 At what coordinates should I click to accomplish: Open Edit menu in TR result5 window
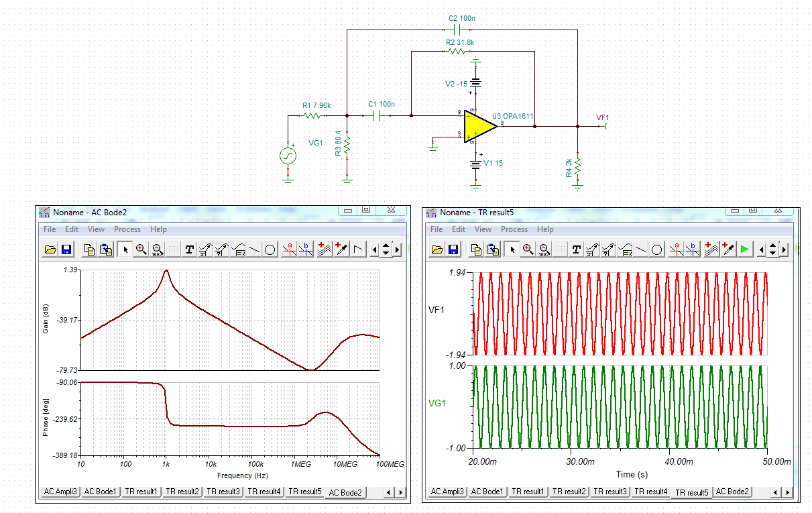click(459, 229)
